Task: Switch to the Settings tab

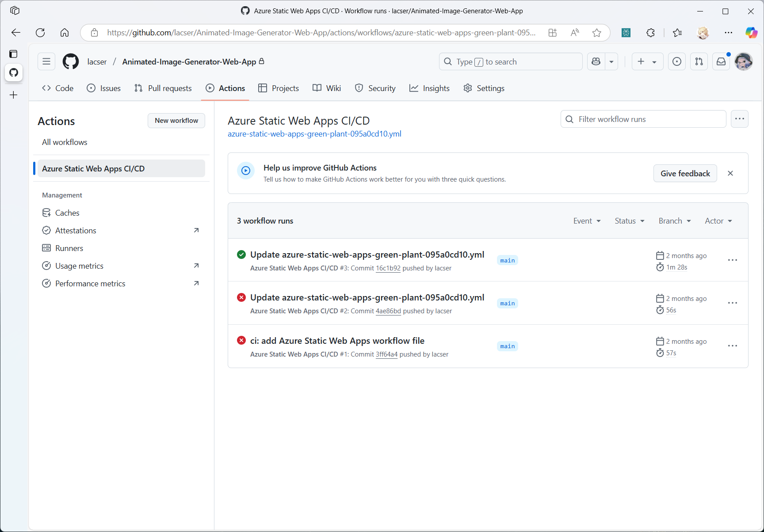Action: pyautogui.click(x=484, y=88)
